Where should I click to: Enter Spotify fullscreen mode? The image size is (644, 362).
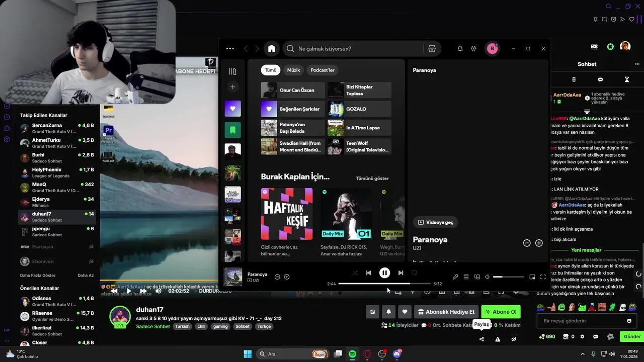pyautogui.click(x=543, y=277)
